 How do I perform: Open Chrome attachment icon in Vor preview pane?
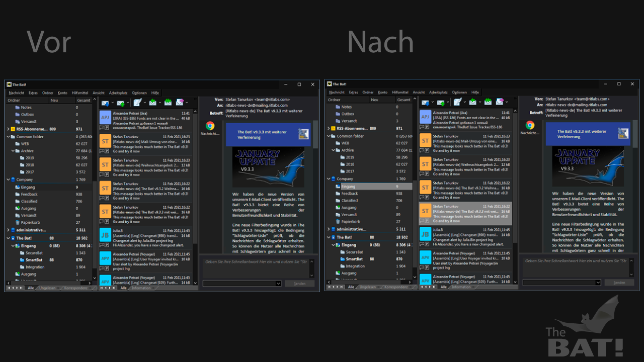210,126
